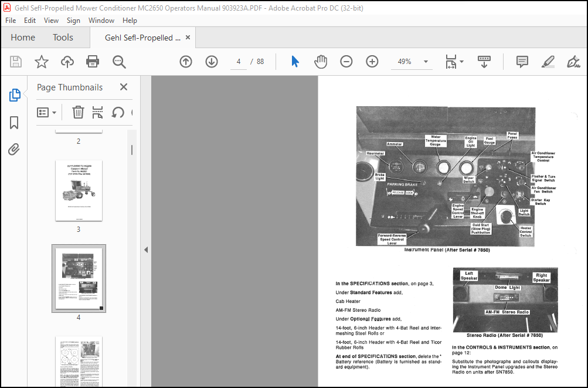Close the Gehl Sefl-Propelled document tab
This screenshot has width=588, height=388.
point(188,38)
